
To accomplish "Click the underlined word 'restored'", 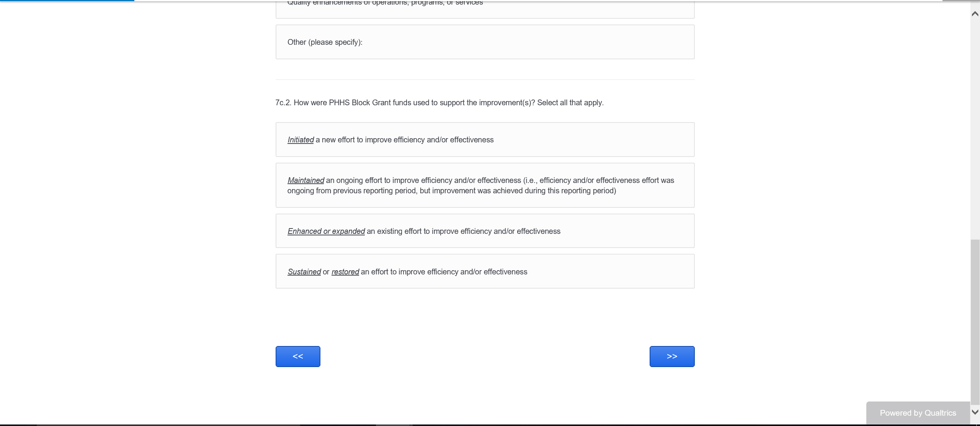I will pyautogui.click(x=345, y=272).
